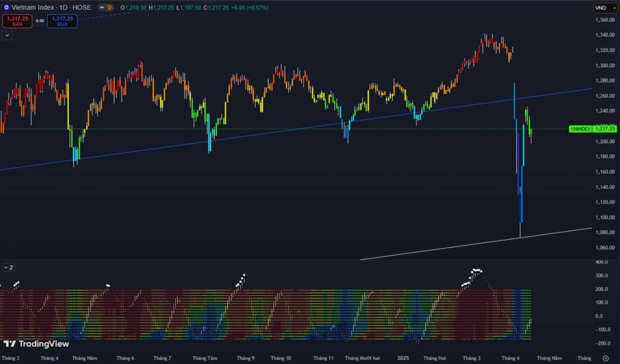Open the VND currency dropdown
The image size is (620, 364).
(x=600, y=8)
